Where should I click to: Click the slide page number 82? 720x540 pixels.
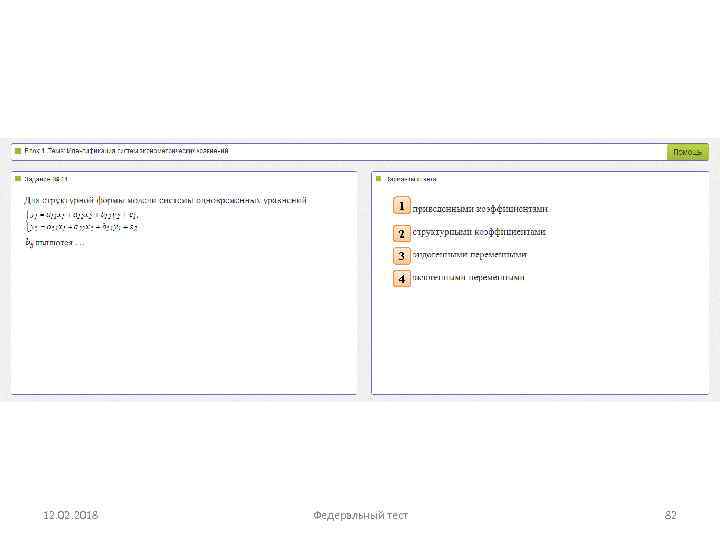(x=671, y=515)
